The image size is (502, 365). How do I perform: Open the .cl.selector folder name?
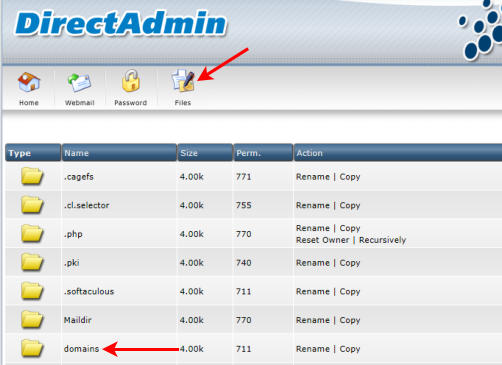click(x=86, y=205)
